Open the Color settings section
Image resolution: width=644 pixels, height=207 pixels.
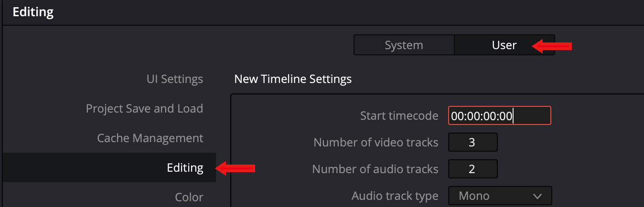click(189, 197)
